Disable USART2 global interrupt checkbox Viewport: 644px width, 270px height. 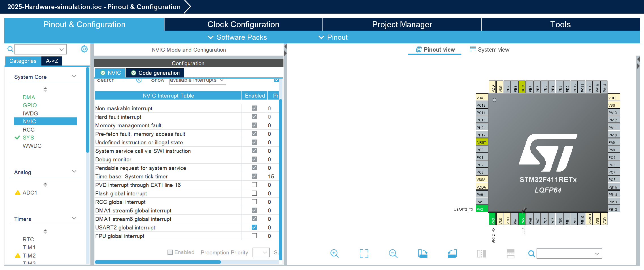(x=254, y=227)
